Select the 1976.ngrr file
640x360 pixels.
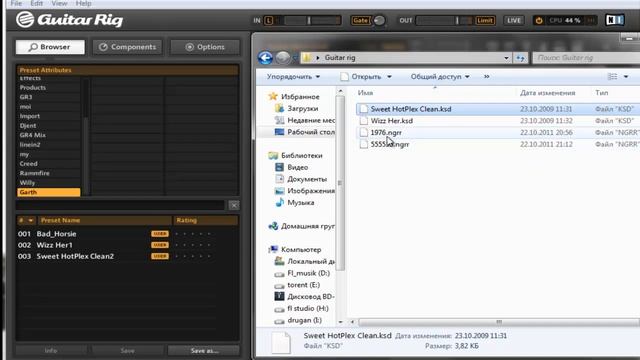[x=386, y=132]
